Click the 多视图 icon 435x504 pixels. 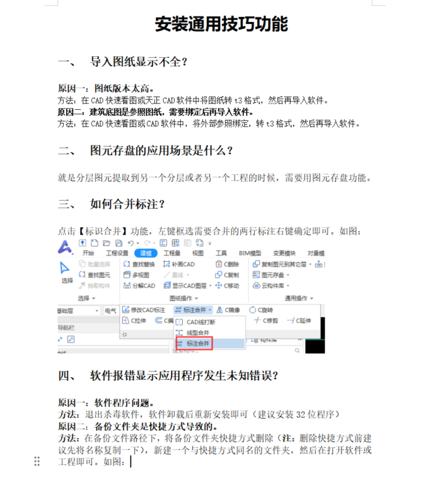pyautogui.click(x=127, y=275)
